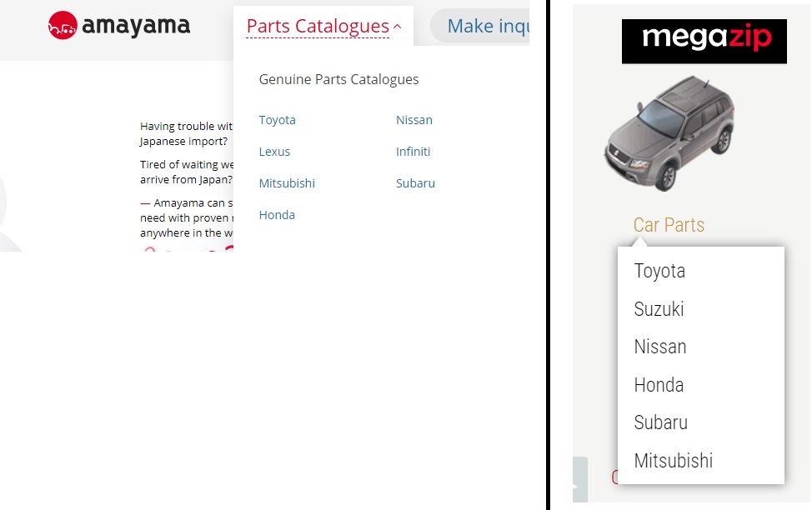Click the Megazip logo
812x510 pixels.
704,41
